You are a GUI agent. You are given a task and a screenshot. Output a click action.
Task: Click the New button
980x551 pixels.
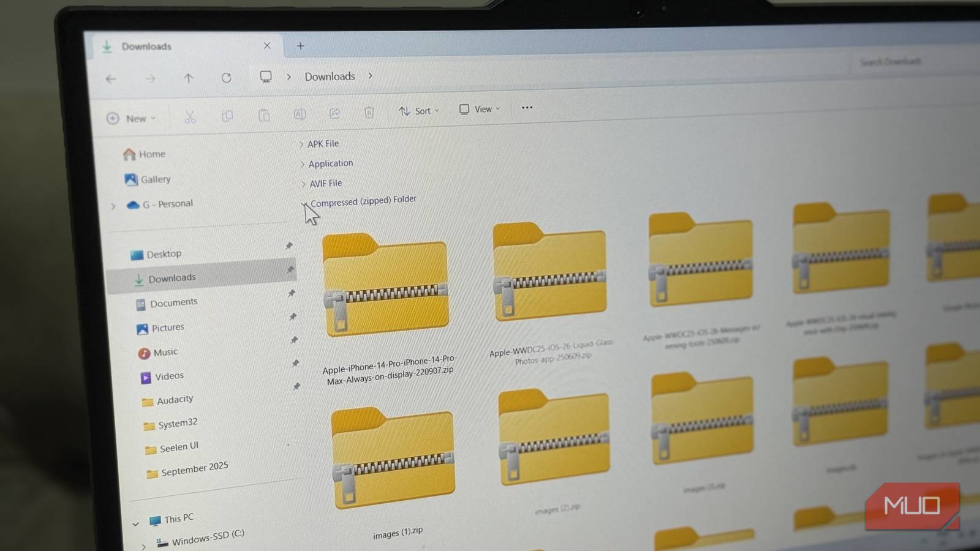pyautogui.click(x=132, y=118)
